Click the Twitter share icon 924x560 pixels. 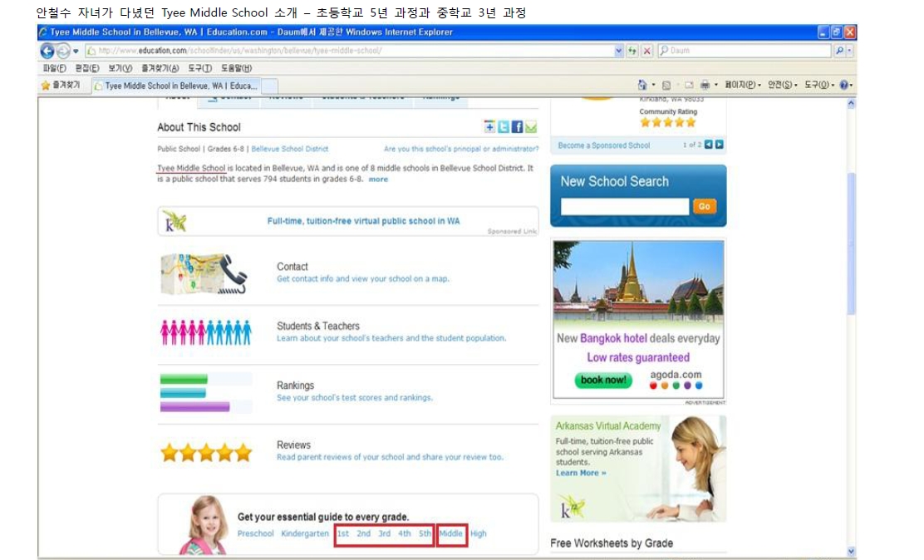click(x=504, y=127)
